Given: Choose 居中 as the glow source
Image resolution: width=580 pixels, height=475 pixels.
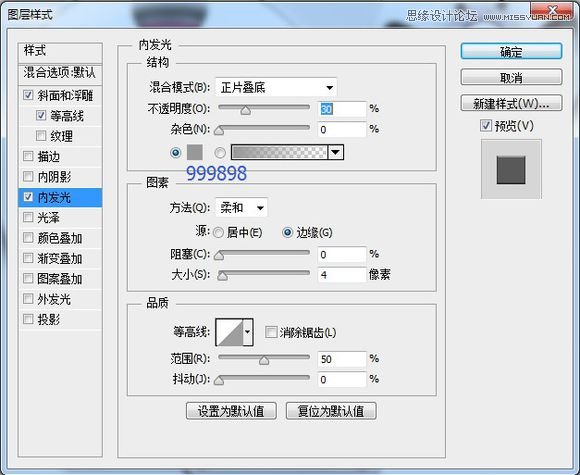Looking at the screenshot, I should (x=218, y=232).
